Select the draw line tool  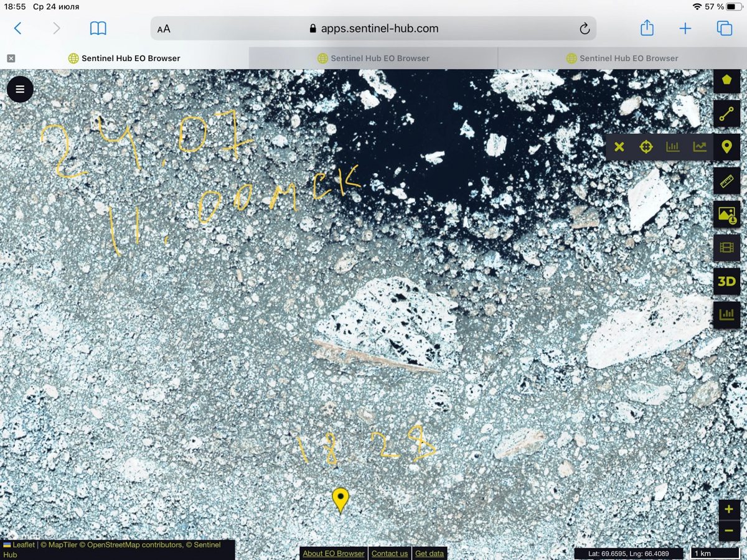pyautogui.click(x=726, y=114)
